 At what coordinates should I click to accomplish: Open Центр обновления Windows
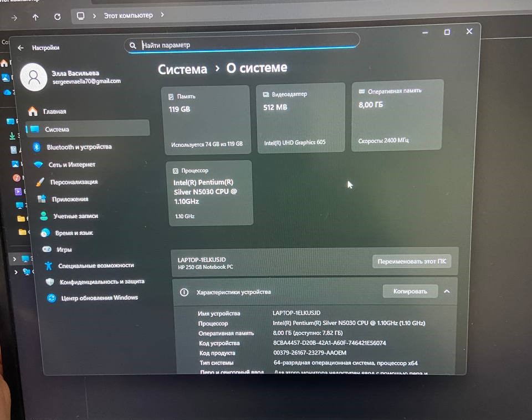(100, 298)
